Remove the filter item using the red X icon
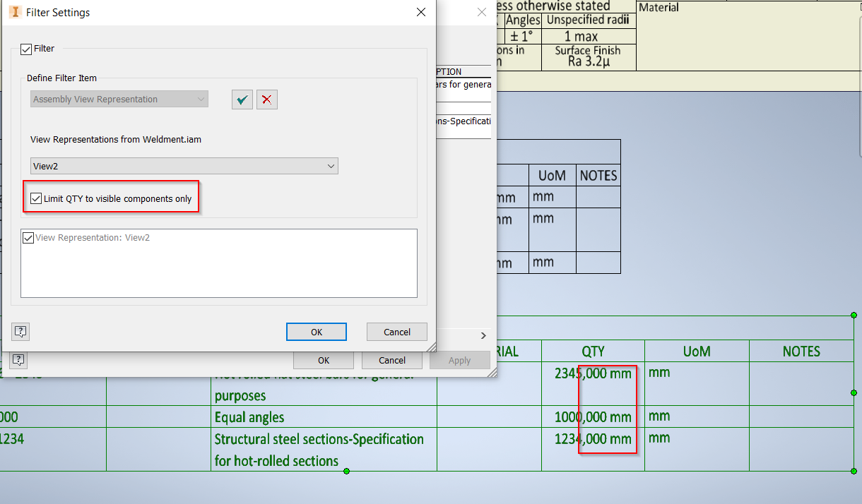The image size is (862, 504). click(266, 99)
